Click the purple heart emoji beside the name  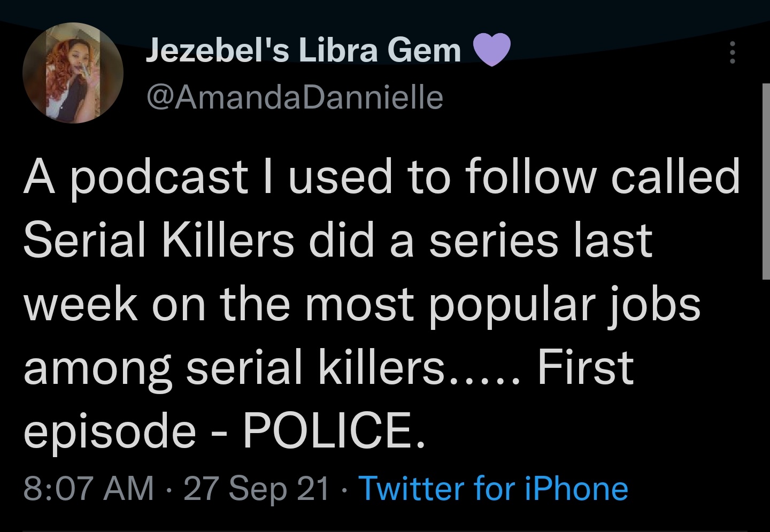(x=492, y=50)
